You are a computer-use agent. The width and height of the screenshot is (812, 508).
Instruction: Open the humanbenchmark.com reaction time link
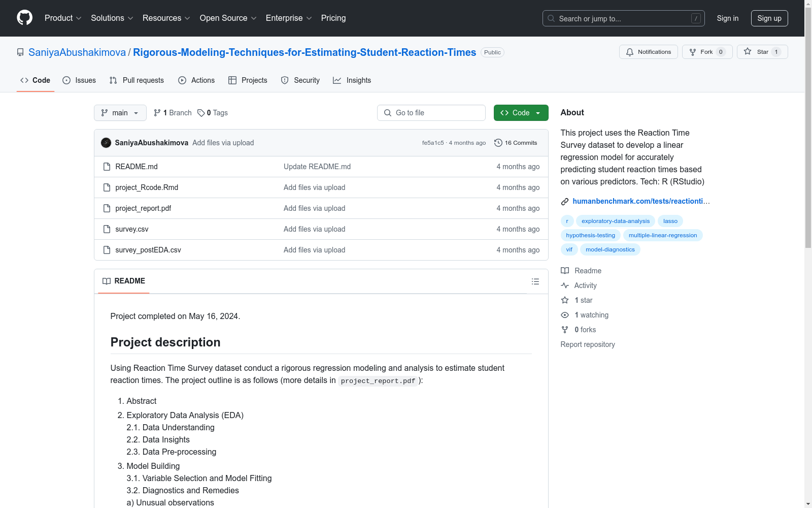coord(641,201)
